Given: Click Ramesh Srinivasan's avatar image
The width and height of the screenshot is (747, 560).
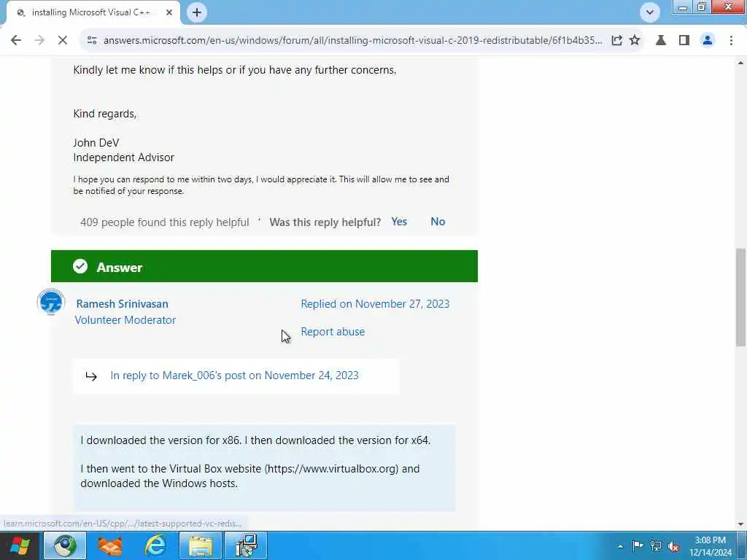Looking at the screenshot, I should [51, 302].
